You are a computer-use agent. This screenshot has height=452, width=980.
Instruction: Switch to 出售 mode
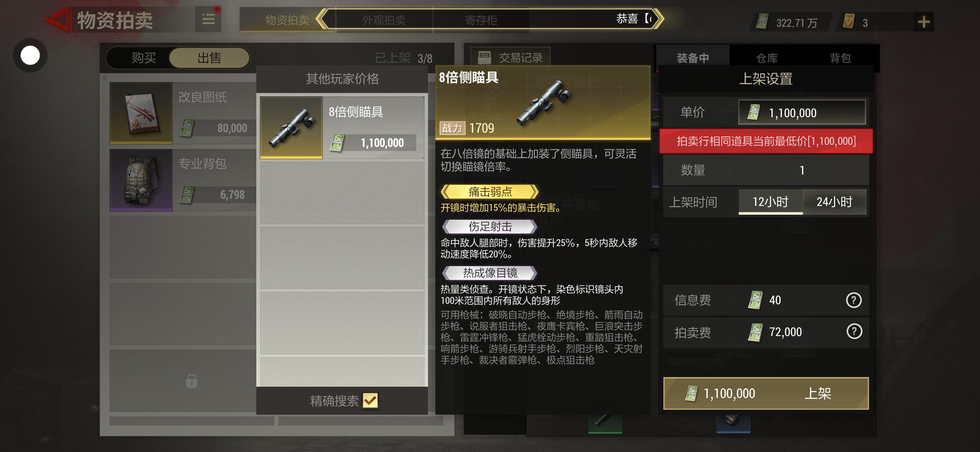(209, 58)
